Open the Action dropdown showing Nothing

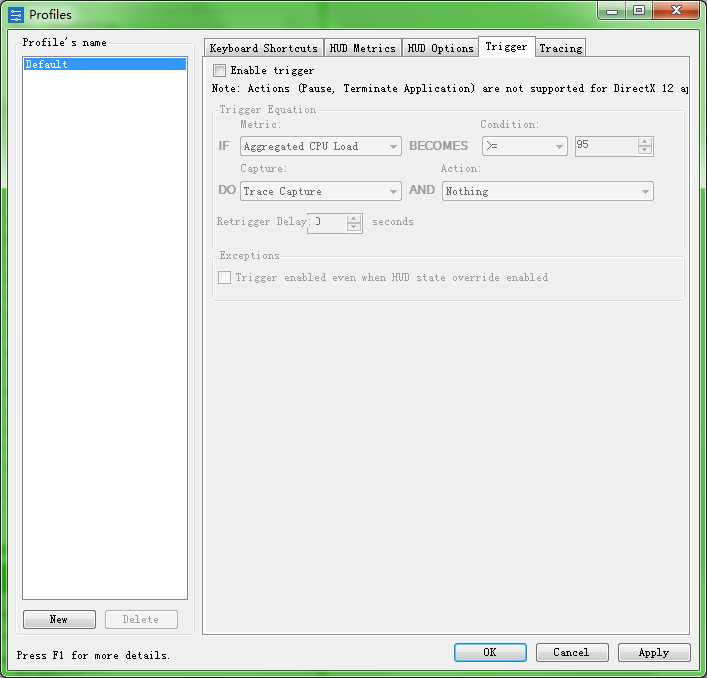(x=547, y=191)
